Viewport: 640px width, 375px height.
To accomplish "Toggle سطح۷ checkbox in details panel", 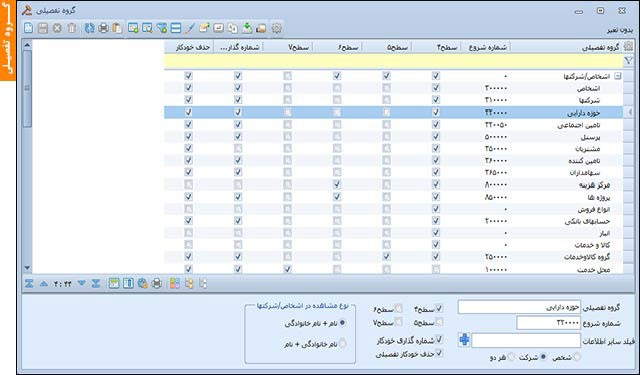I will 398,322.
